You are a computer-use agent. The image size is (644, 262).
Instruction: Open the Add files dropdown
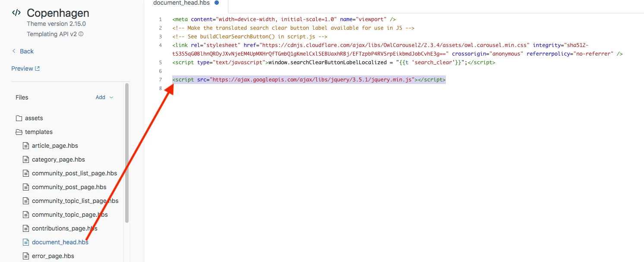pyautogui.click(x=104, y=97)
